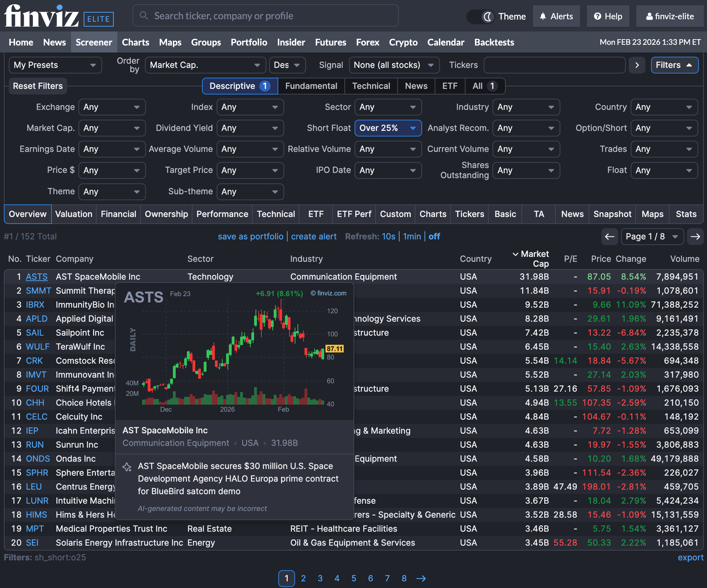Open the Page 1 / 8 selector
The height and width of the screenshot is (588, 707).
point(652,237)
